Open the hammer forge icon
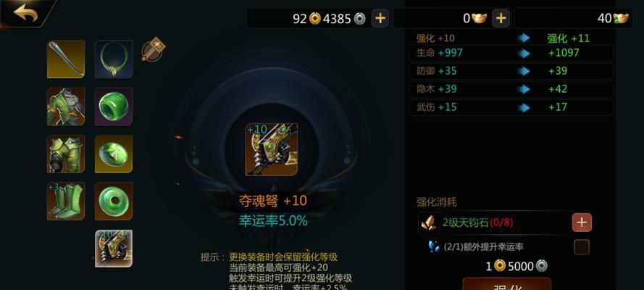This screenshot has width=644, height=290. click(153, 49)
